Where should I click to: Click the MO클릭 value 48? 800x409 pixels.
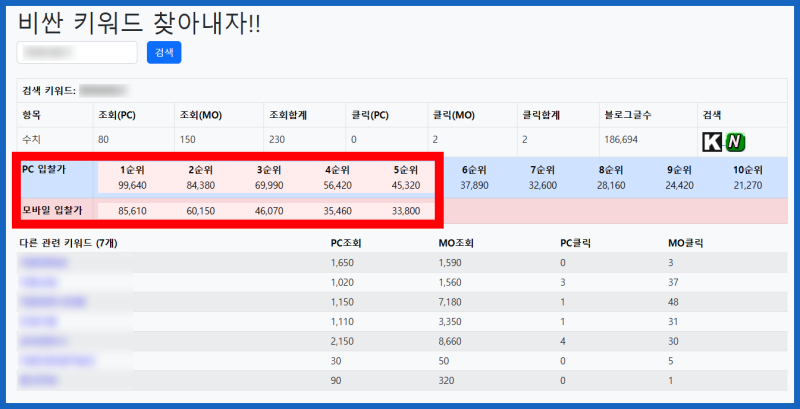point(673,302)
